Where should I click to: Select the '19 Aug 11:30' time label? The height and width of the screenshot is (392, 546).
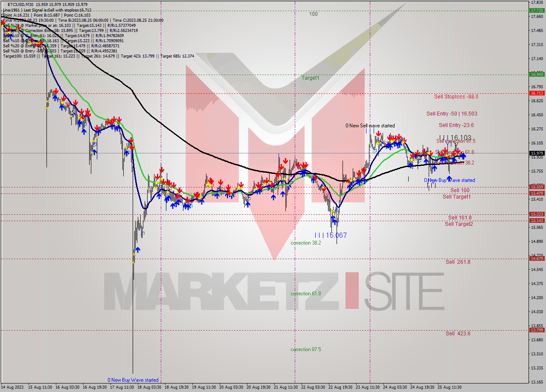pos(204,387)
